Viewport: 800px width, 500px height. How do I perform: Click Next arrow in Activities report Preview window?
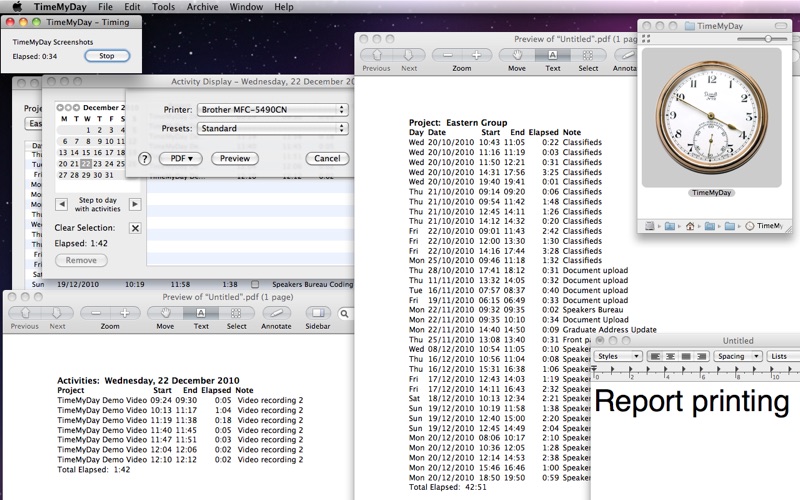[57, 313]
